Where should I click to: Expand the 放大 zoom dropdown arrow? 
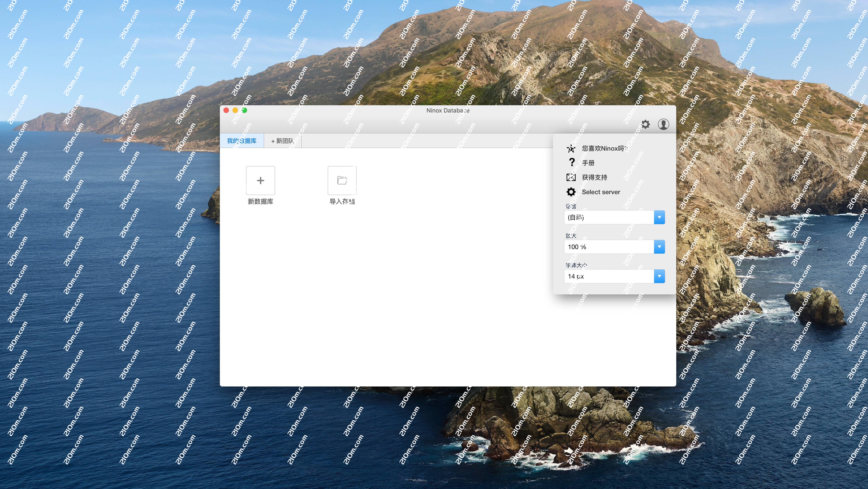659,247
